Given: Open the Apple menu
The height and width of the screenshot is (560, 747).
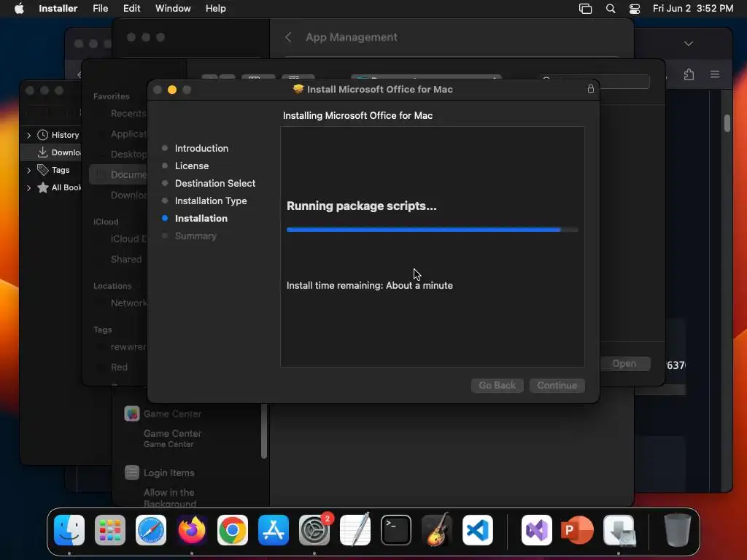Looking at the screenshot, I should pos(19,8).
